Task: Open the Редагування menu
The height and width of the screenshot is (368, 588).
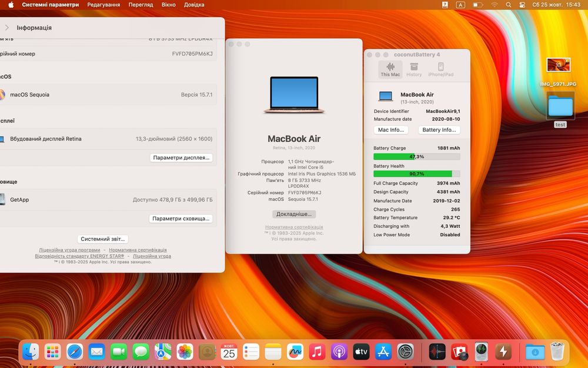Action: pyautogui.click(x=103, y=5)
